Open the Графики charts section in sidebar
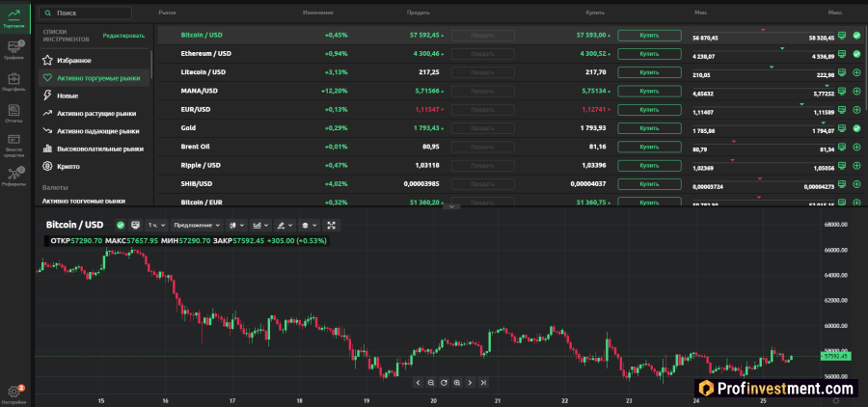This screenshot has width=868, height=407. coord(14,50)
